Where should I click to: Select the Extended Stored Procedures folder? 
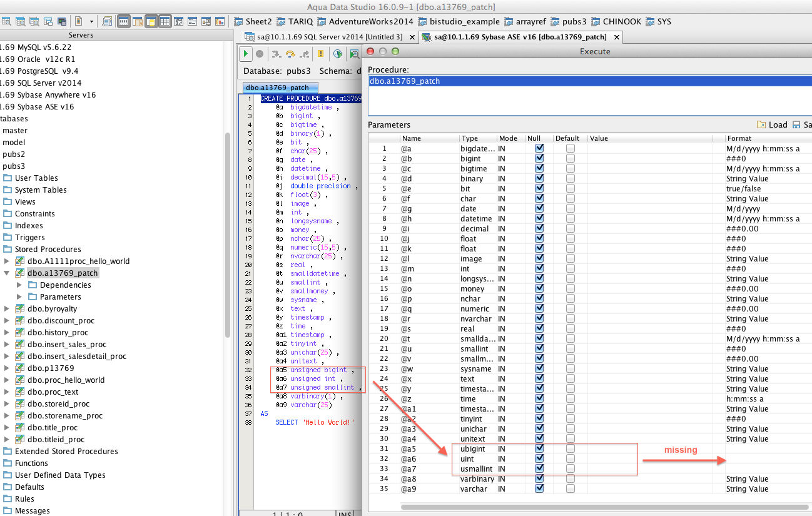(66, 452)
